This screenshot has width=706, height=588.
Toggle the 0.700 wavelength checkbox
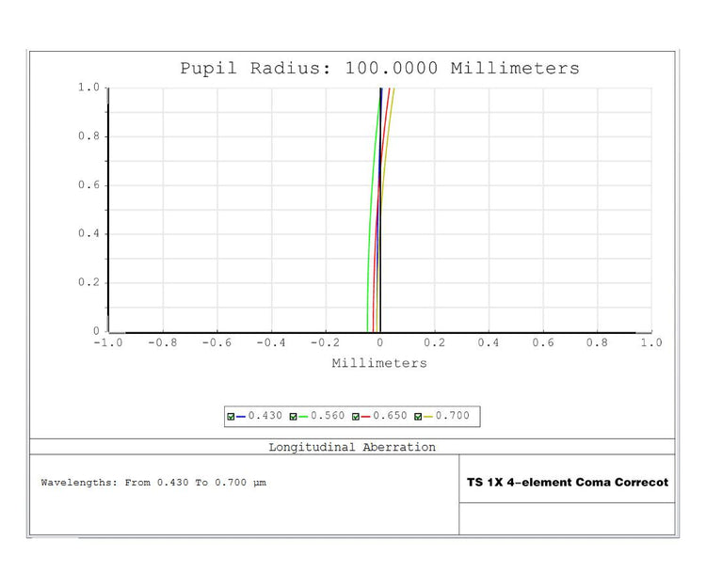tap(417, 416)
